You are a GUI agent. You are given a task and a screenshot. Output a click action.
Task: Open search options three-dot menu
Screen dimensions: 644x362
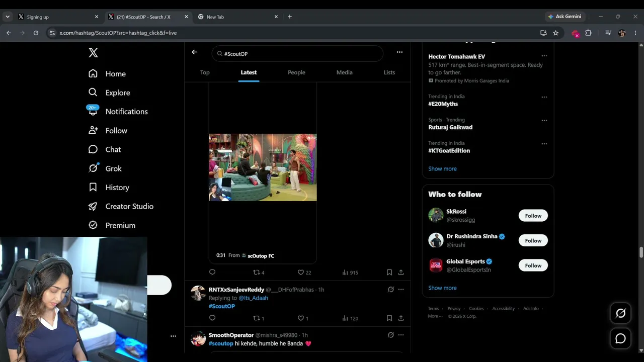(399, 52)
